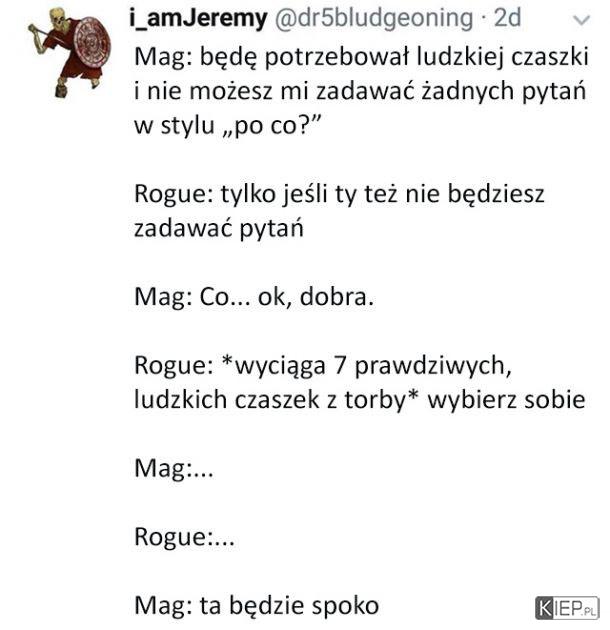Click the Rogue line starting tylko jeśli
The width and height of the screenshot is (610, 630).
point(339,195)
